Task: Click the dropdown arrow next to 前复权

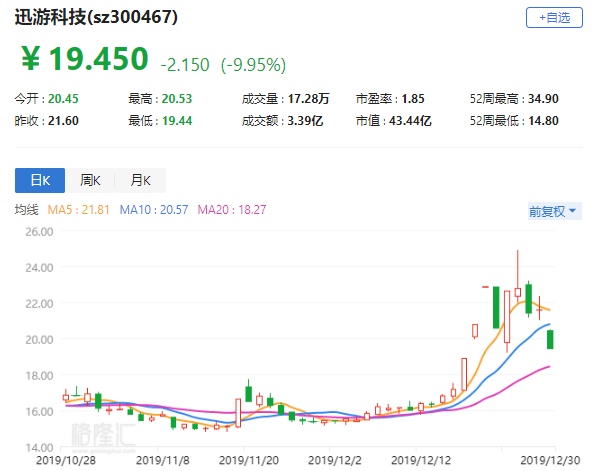Action: (573, 211)
